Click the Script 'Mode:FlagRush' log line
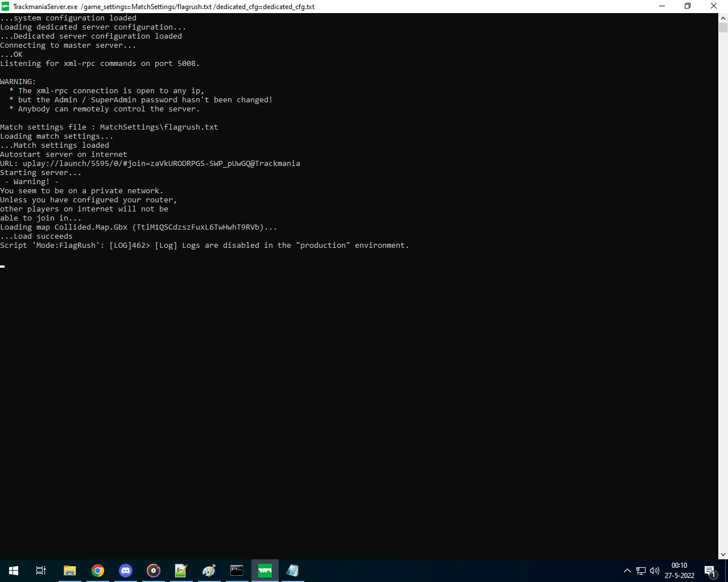Image resolution: width=728 pixels, height=582 pixels. click(205, 246)
